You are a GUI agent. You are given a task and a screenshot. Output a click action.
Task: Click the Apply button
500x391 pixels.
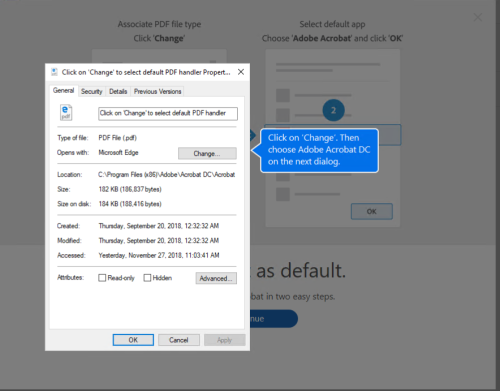tap(224, 340)
